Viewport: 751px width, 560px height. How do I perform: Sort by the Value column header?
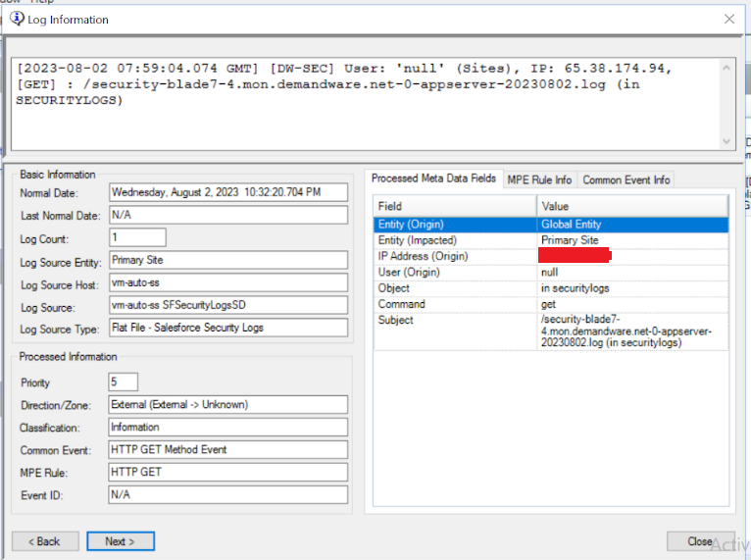631,207
